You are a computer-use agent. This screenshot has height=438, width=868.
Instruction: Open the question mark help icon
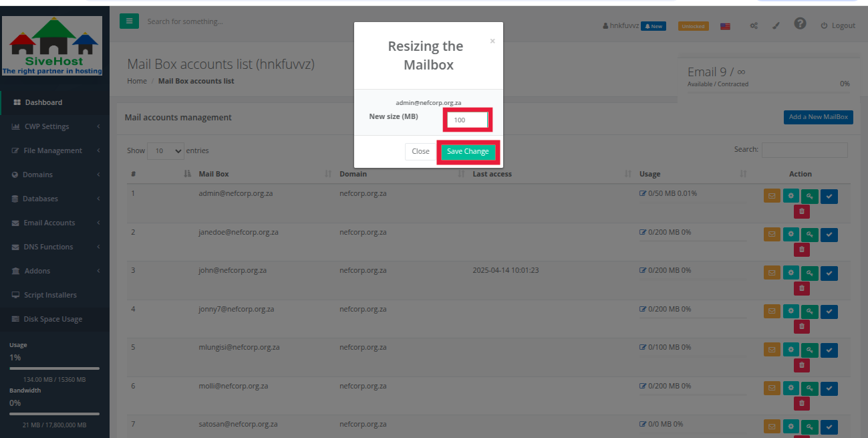(x=800, y=23)
